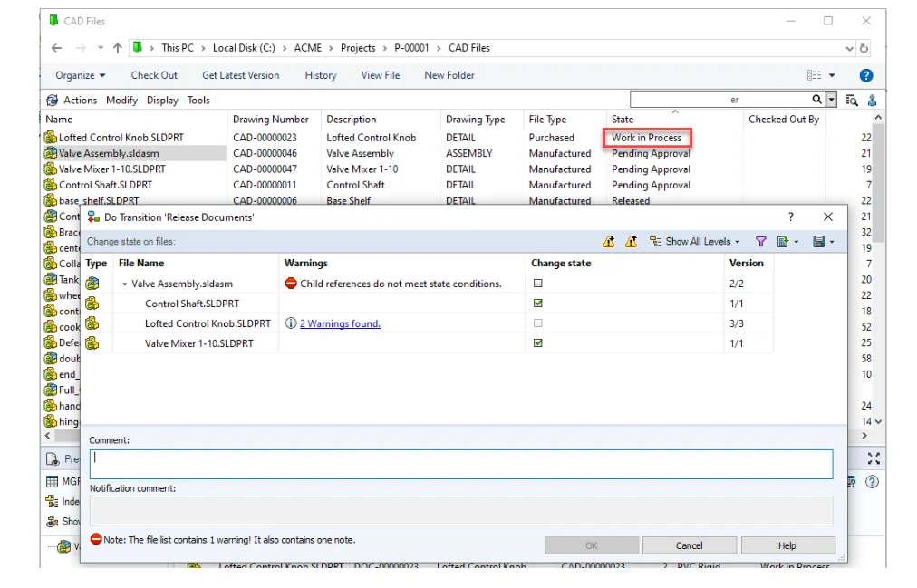Click the export file list icon
Image resolution: width=917 pixels, height=588 pixels.
click(x=782, y=242)
